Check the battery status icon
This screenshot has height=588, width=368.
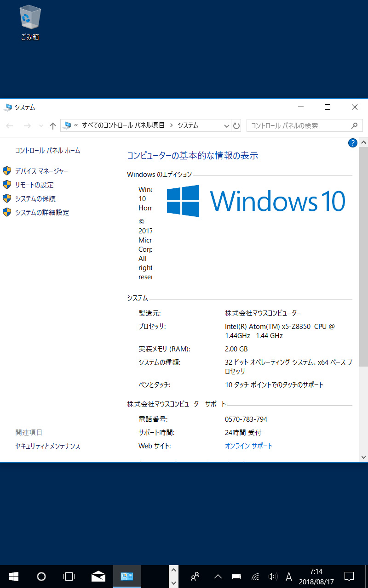coord(236,576)
